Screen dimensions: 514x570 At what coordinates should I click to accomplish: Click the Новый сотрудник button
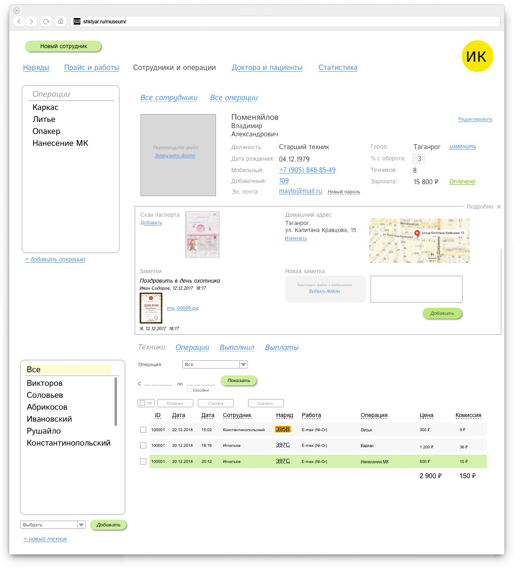tap(63, 46)
